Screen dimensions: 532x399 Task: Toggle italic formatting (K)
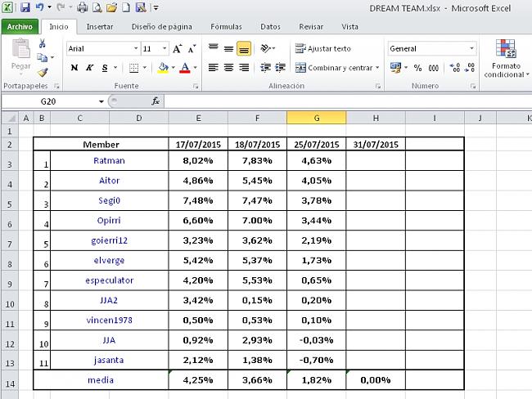tap(90, 68)
